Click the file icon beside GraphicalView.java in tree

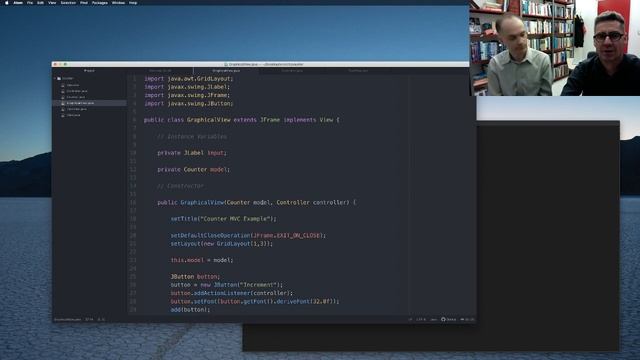63,103
